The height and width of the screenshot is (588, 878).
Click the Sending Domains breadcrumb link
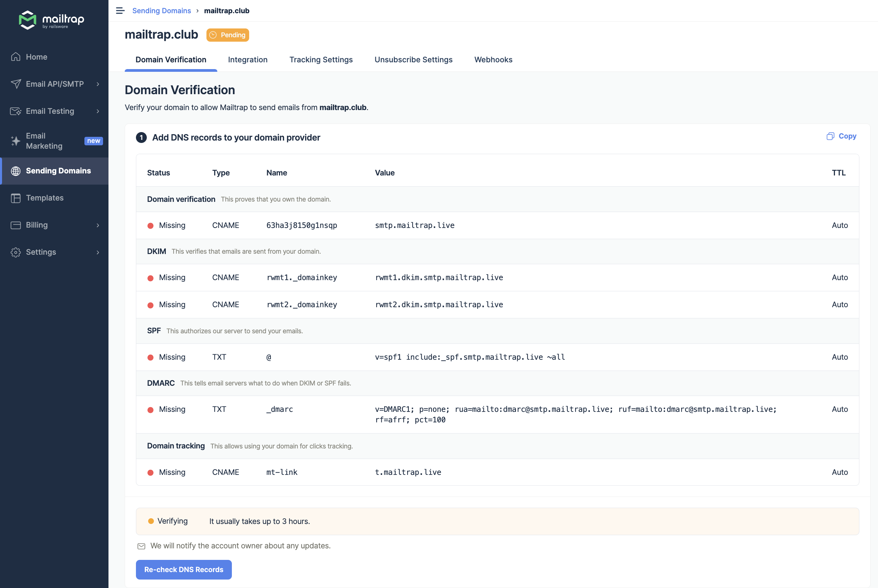[x=162, y=10]
